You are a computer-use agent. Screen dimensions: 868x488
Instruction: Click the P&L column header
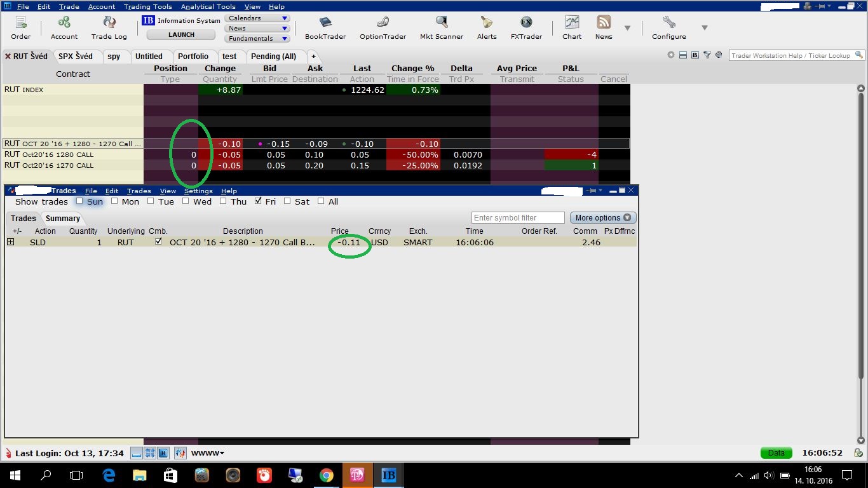(x=571, y=69)
